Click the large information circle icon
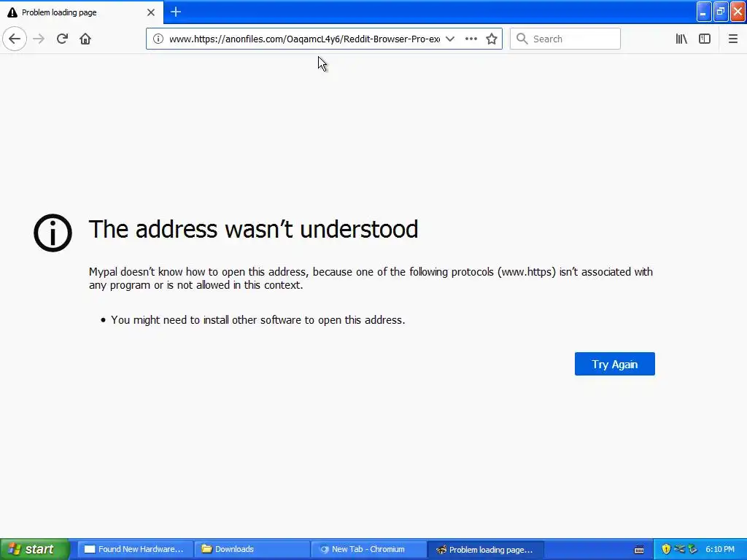747x560 pixels. 53,233
